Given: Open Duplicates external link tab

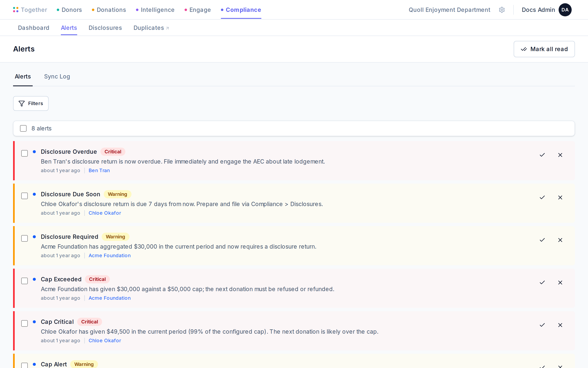Looking at the screenshot, I should tap(151, 28).
